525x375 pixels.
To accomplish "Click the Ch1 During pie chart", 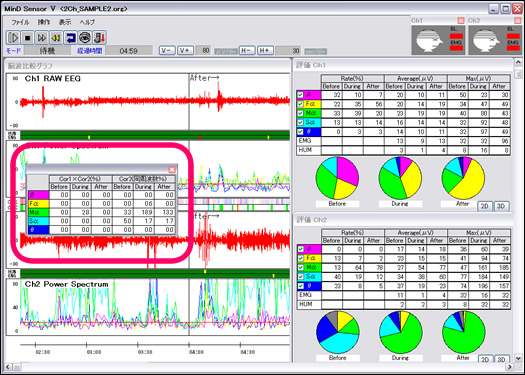I will [x=400, y=178].
